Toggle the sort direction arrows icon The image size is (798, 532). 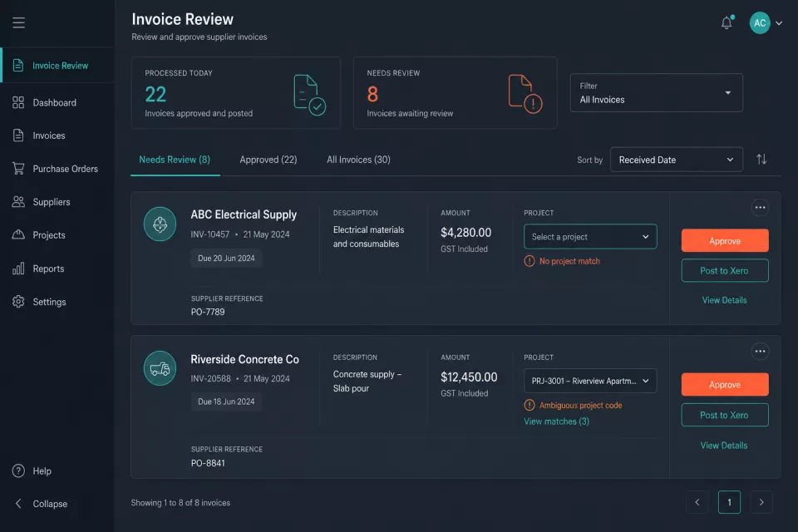tap(761, 160)
